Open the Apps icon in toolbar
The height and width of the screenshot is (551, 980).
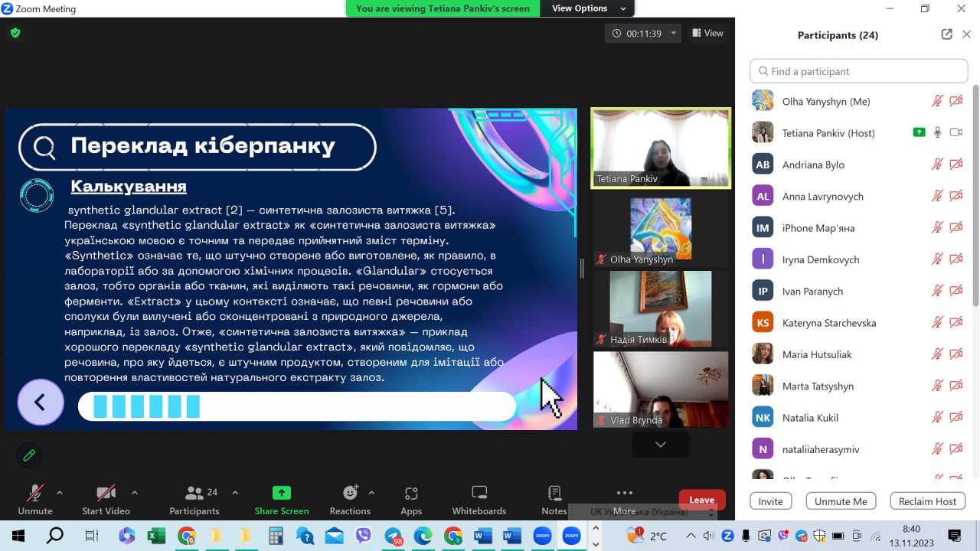click(x=411, y=500)
